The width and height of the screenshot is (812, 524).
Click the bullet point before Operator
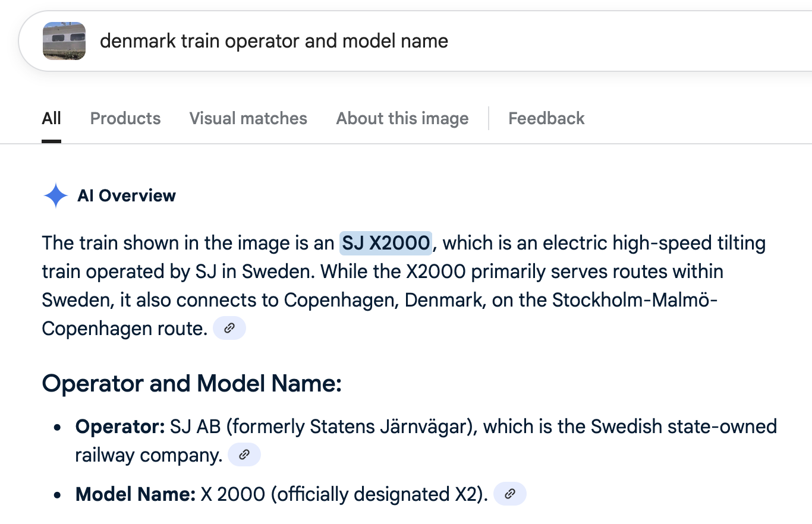(58, 427)
